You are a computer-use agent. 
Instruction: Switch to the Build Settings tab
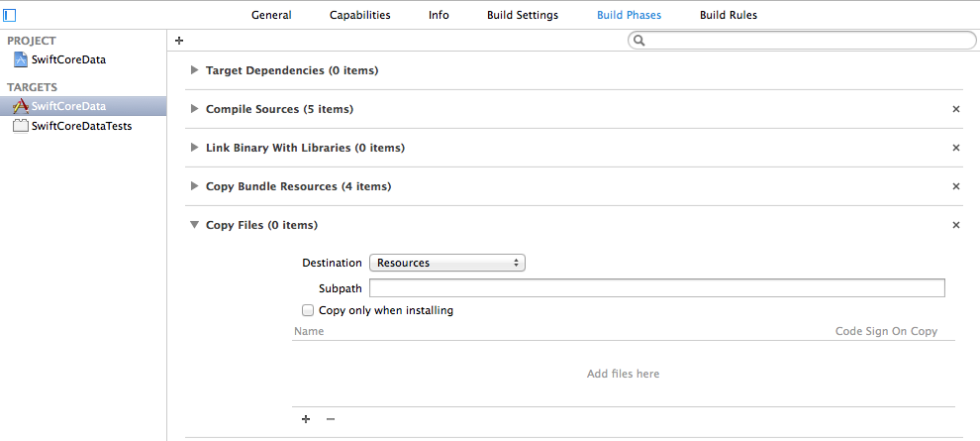click(x=522, y=15)
